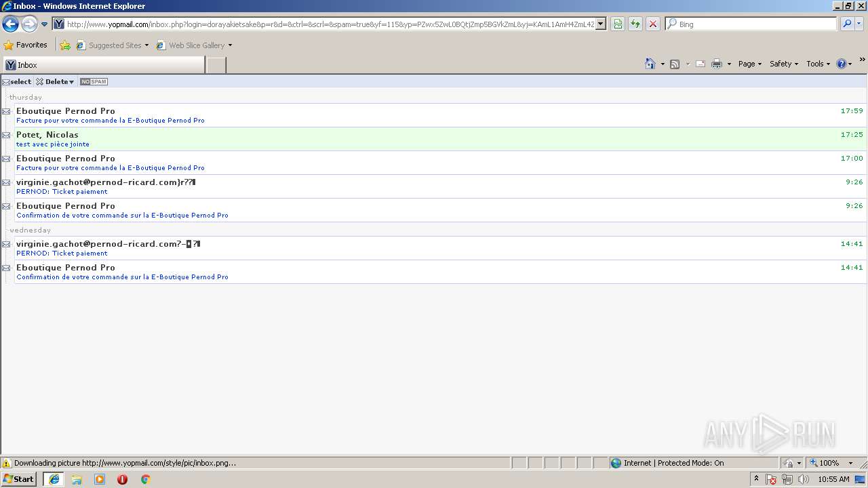Viewport: 868px width, 488px height.
Task: Click the red Opera taskbar icon
Action: pos(123,479)
